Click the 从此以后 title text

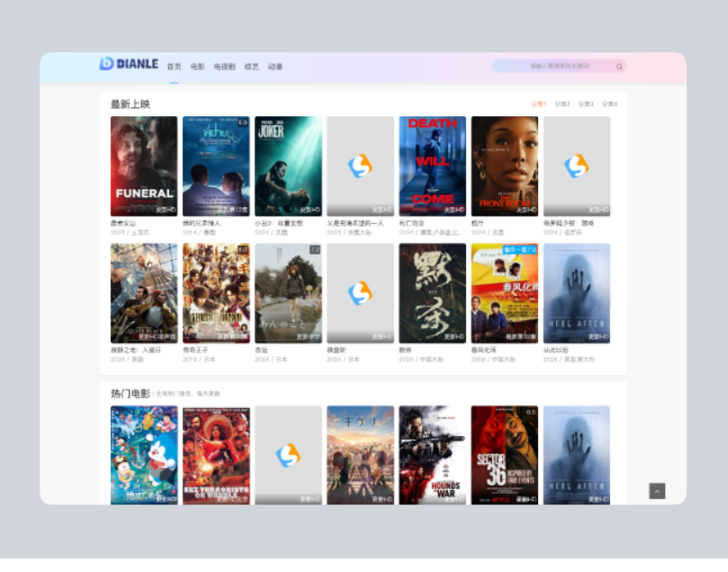tap(556, 350)
